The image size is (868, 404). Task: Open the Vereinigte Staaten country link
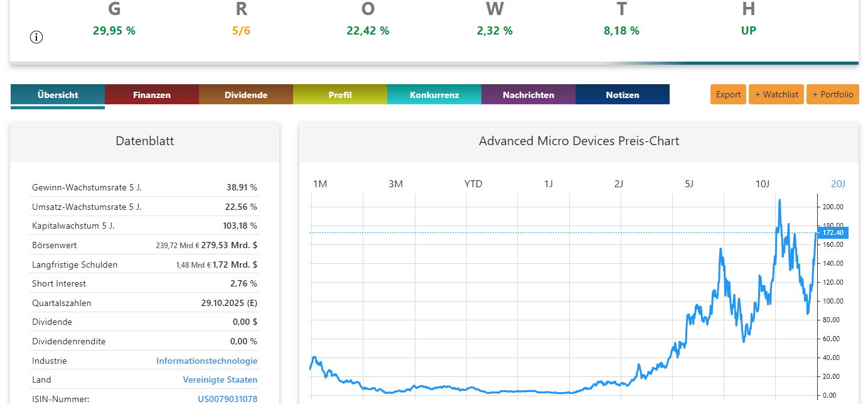point(220,379)
